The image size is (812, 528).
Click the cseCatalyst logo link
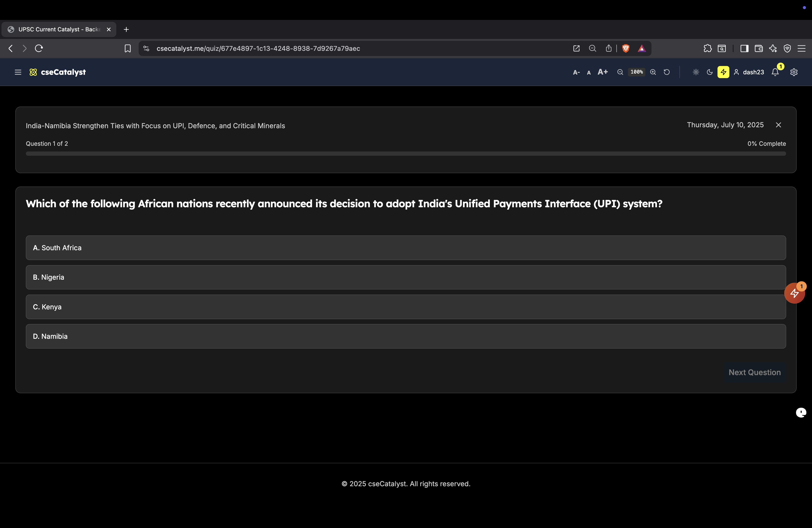click(58, 72)
